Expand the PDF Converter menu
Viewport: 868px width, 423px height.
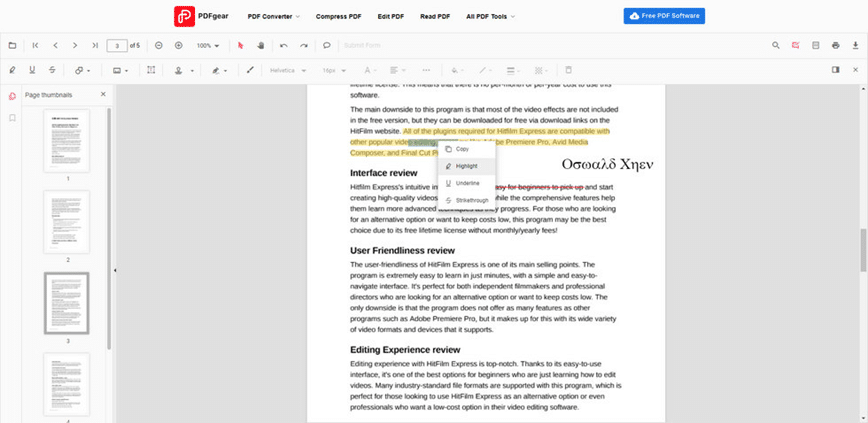[273, 17]
